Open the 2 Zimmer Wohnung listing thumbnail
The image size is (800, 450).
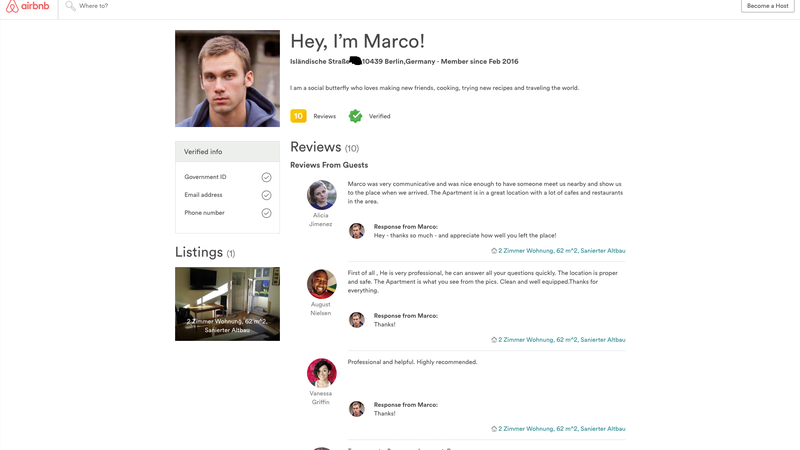point(227,304)
